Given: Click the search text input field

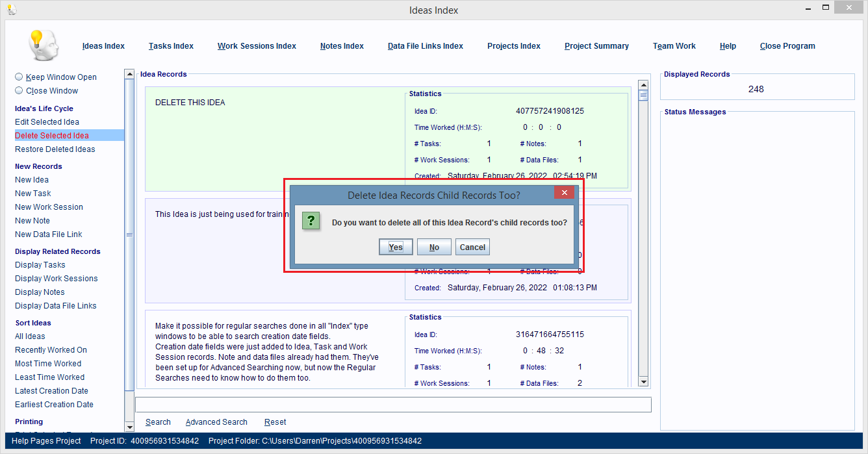Looking at the screenshot, I should coord(393,405).
